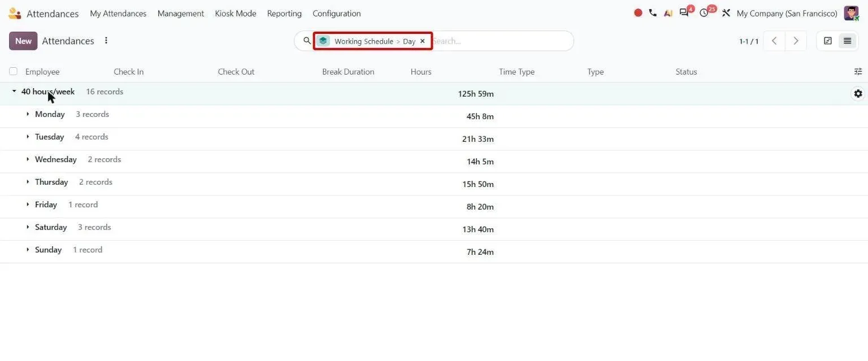The image size is (868, 361).
Task: Expand the Tuesday group
Action: 28,137
